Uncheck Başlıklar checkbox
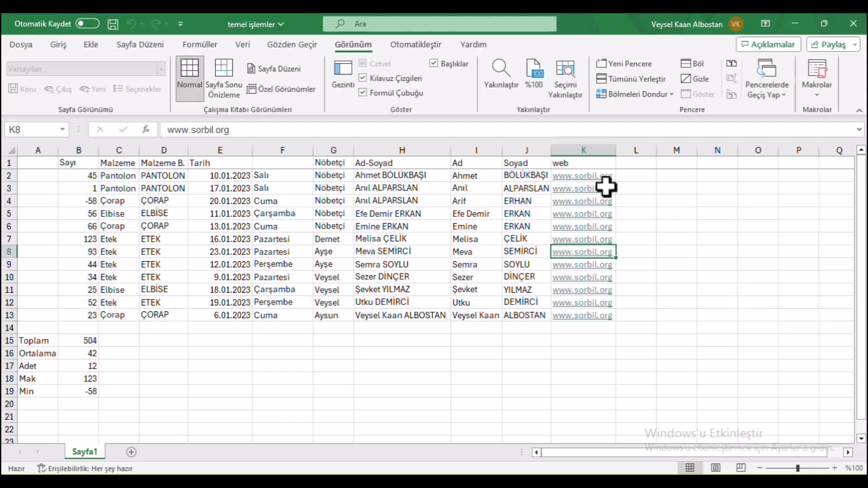 point(434,63)
